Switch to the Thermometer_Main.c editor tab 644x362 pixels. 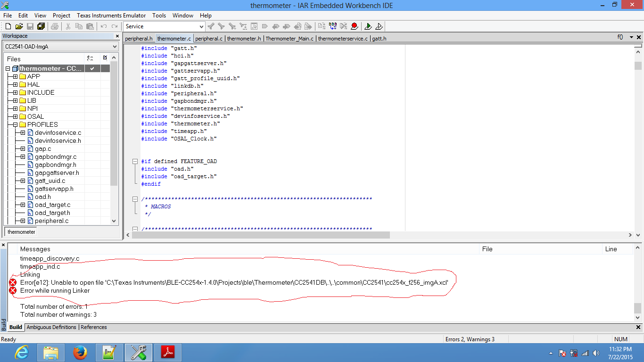[x=289, y=39]
